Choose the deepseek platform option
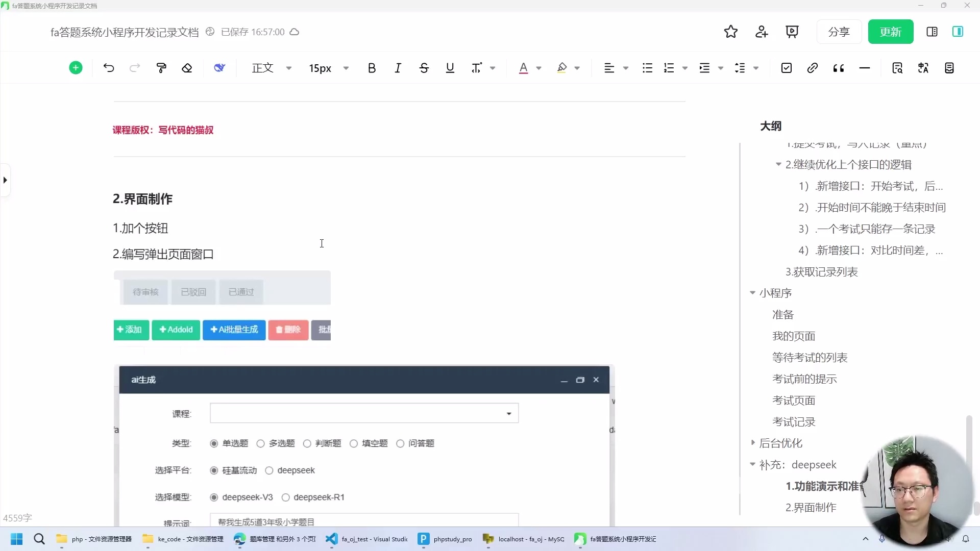The image size is (980, 551). (270, 470)
